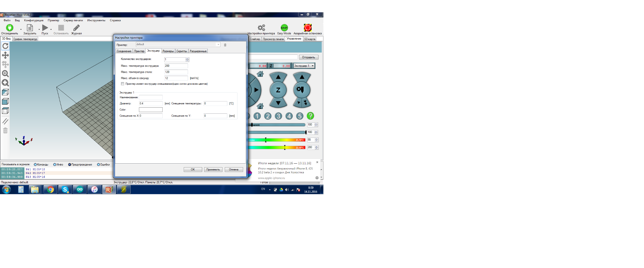Open the Журнал pencil icon

[76, 28]
